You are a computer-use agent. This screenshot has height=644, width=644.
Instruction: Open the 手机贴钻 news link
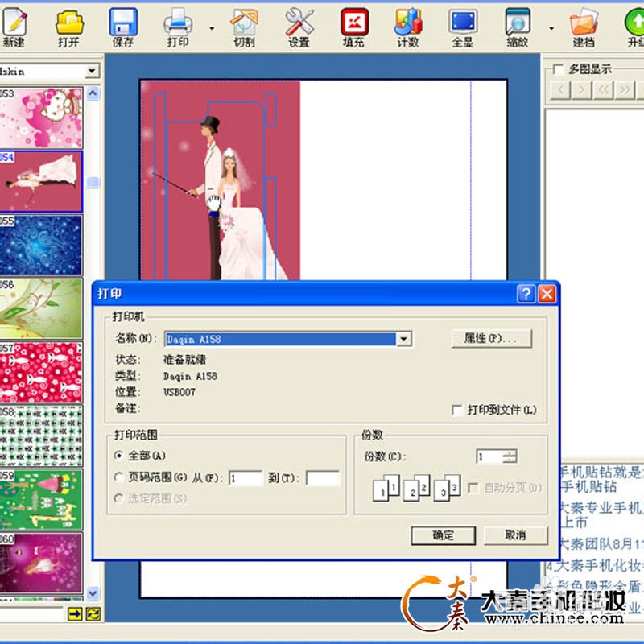pos(601,479)
